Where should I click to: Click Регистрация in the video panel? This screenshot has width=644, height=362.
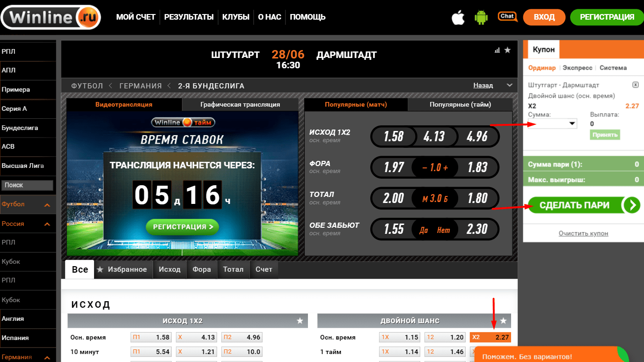(183, 227)
